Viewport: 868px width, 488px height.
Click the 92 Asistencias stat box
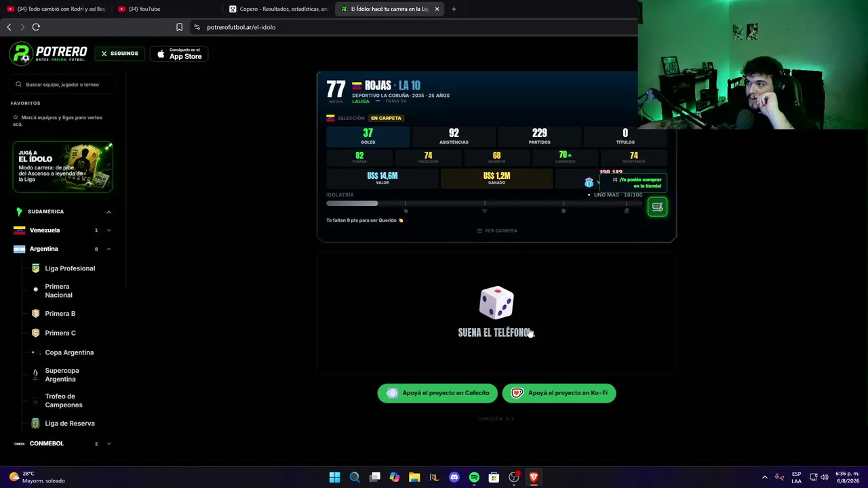click(454, 136)
